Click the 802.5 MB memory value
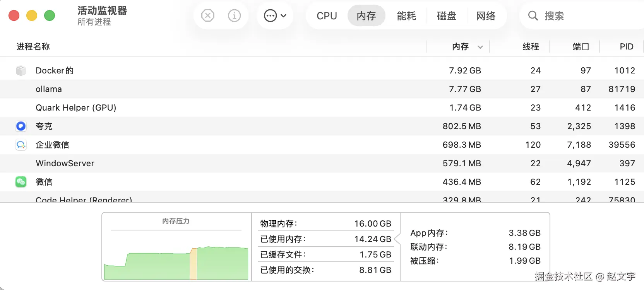 [462, 126]
